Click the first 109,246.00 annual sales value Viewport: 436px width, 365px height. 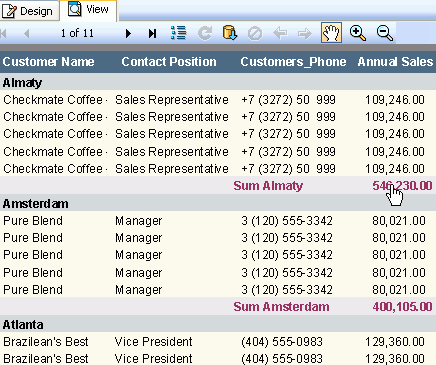click(x=395, y=100)
